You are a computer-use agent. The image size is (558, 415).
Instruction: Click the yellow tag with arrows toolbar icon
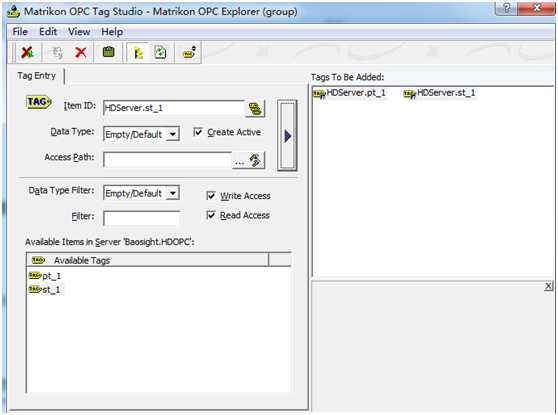[189, 53]
